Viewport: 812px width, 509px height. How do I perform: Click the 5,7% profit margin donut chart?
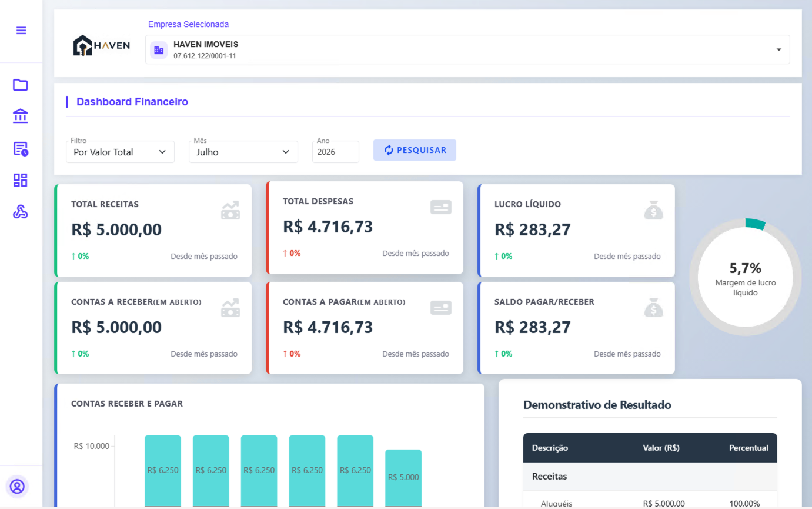(745, 277)
